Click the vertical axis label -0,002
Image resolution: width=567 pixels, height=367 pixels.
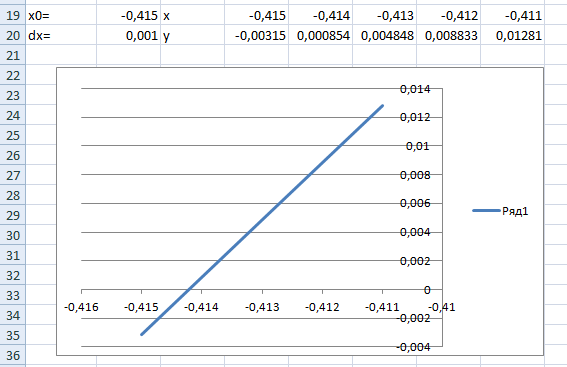[413, 318]
